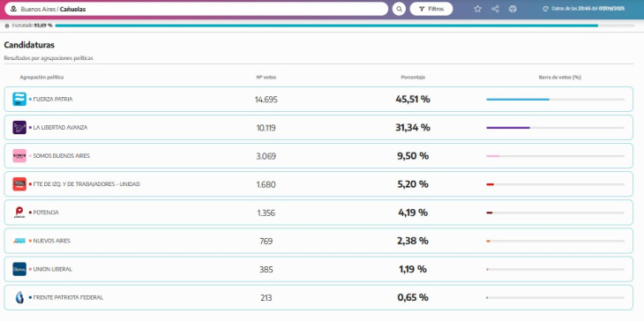Click the share icon in header
This screenshot has height=321, width=644.
495,9
